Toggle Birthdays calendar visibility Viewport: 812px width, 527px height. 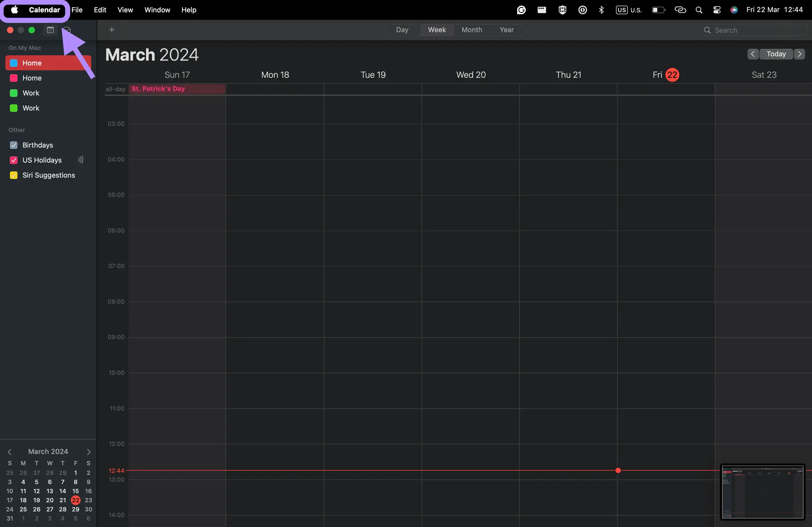13,144
